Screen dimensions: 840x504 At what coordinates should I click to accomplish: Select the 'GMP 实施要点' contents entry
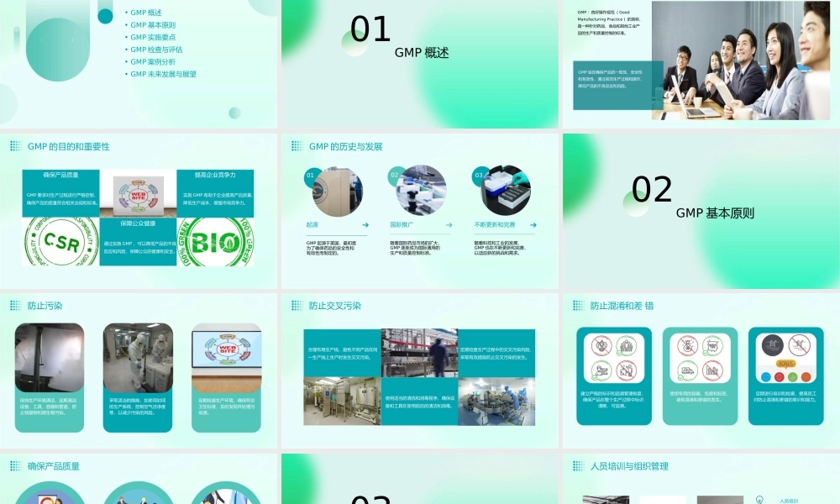pos(153,37)
